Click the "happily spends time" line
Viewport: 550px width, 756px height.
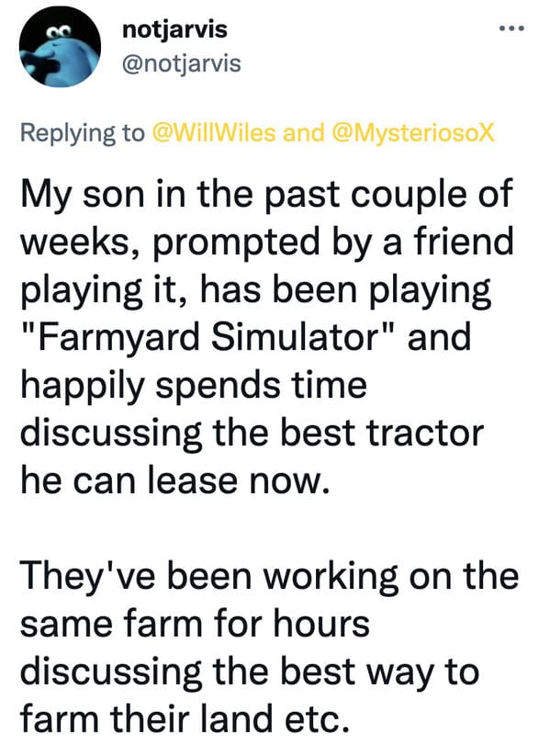coord(194,385)
